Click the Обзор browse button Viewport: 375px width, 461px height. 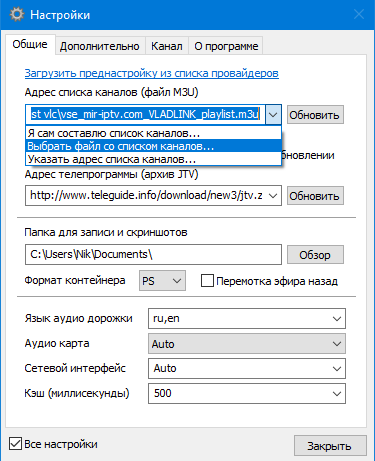[315, 255]
